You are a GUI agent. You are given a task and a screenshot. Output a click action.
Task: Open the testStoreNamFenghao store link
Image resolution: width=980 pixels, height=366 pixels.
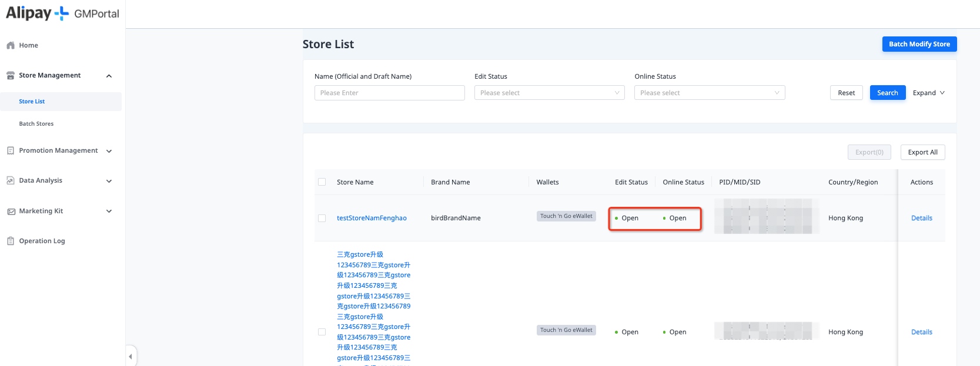[372, 218]
